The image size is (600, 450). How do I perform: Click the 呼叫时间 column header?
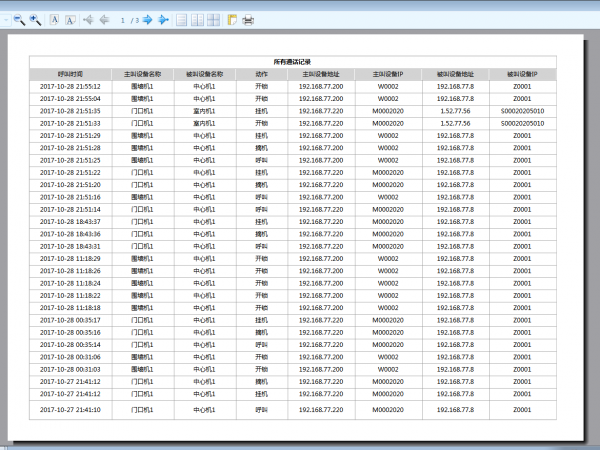point(70,74)
